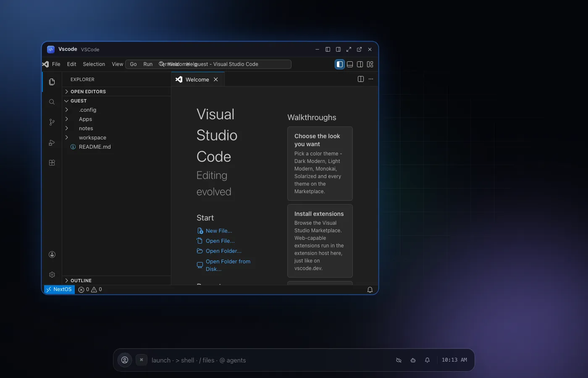Expand the Apps folder
Screen dimensions: 588x378
(116, 119)
